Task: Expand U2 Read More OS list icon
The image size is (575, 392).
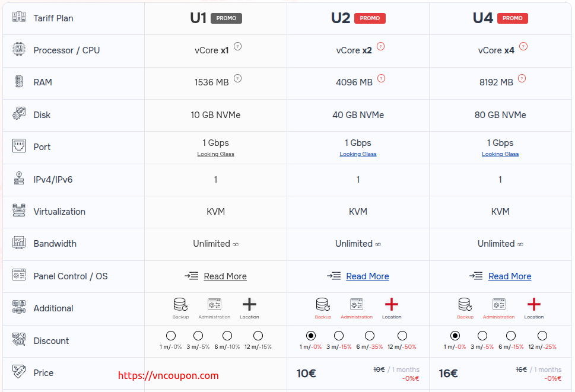Action: 333,276
